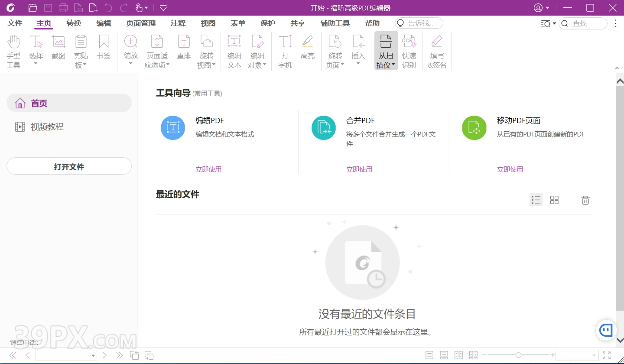Screen dimensions: 624x364
Task: Switch recent files to thumbnail grid view
Action: coord(554,200)
